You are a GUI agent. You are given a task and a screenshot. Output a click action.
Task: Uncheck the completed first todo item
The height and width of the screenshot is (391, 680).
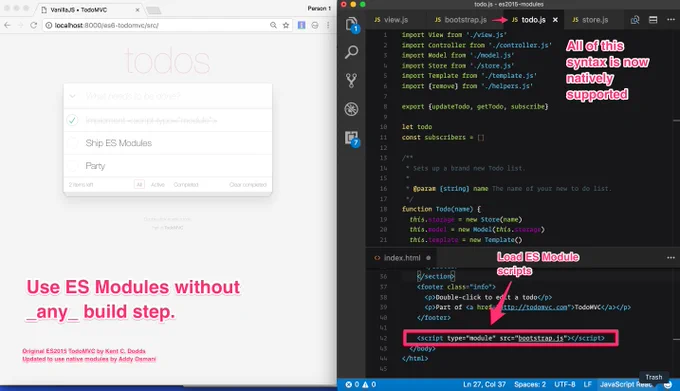click(72, 120)
